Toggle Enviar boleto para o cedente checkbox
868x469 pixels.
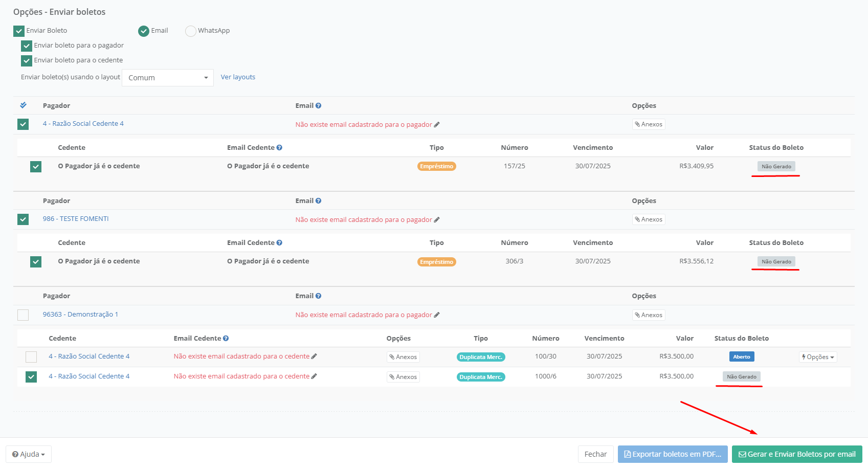point(27,61)
